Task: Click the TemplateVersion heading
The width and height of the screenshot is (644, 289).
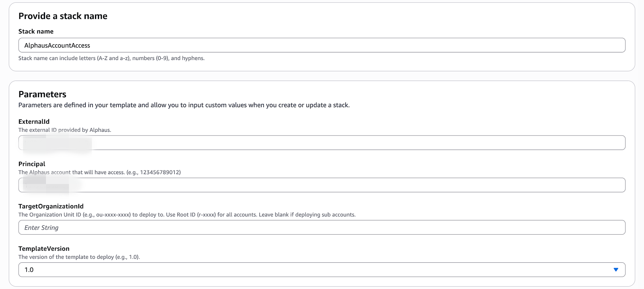Action: coord(43,248)
